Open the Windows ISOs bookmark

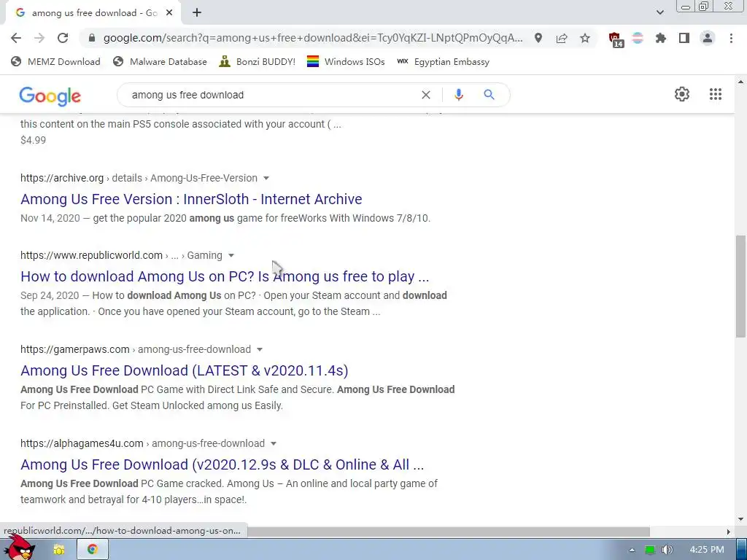[346, 61]
